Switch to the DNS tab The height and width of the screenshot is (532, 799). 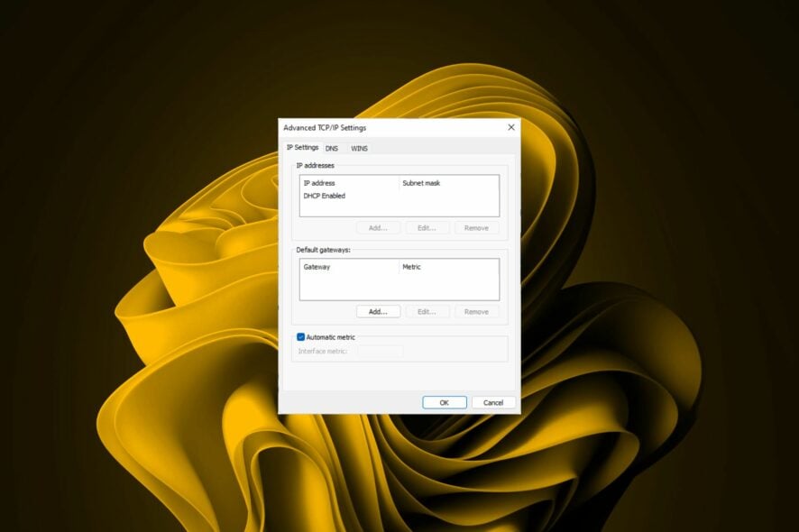tap(333, 148)
